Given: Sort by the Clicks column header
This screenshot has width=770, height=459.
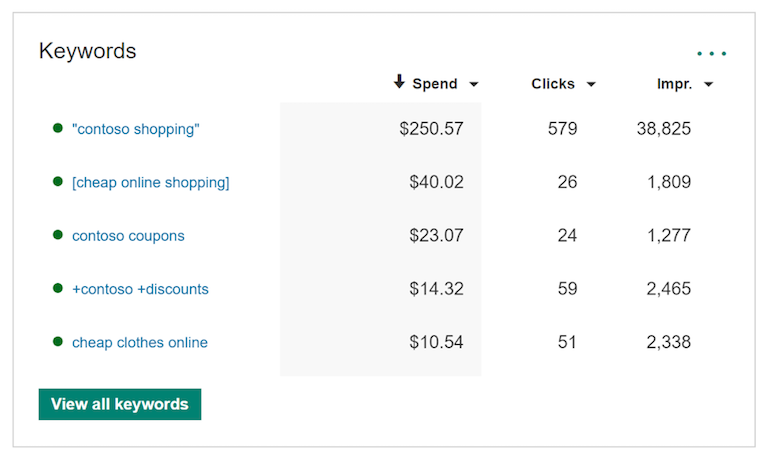Looking at the screenshot, I should pyautogui.click(x=553, y=84).
